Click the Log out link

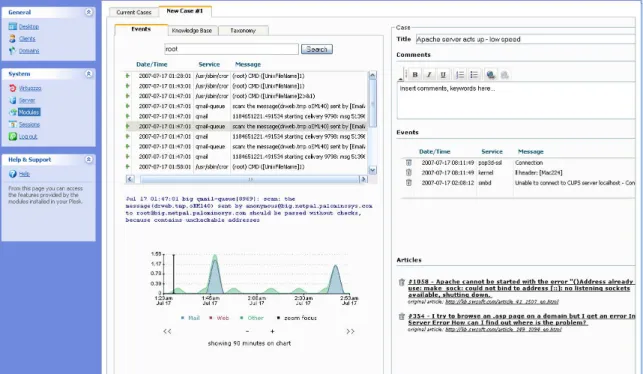pos(28,137)
